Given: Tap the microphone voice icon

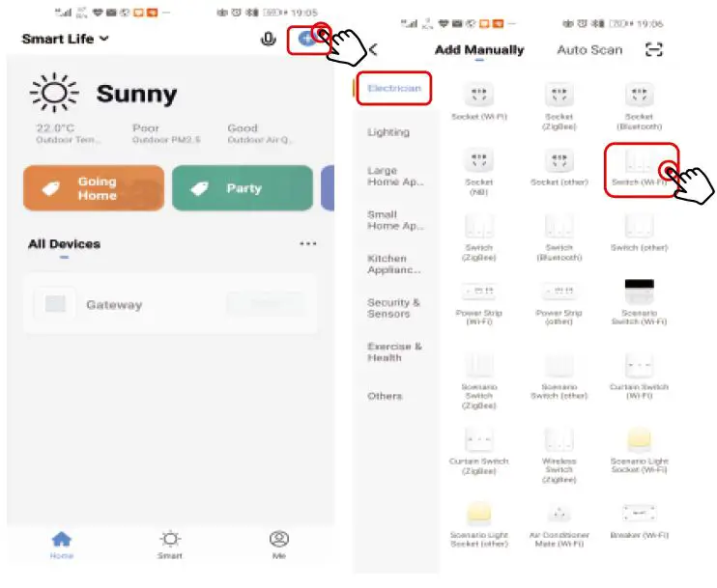Looking at the screenshot, I should click(268, 40).
